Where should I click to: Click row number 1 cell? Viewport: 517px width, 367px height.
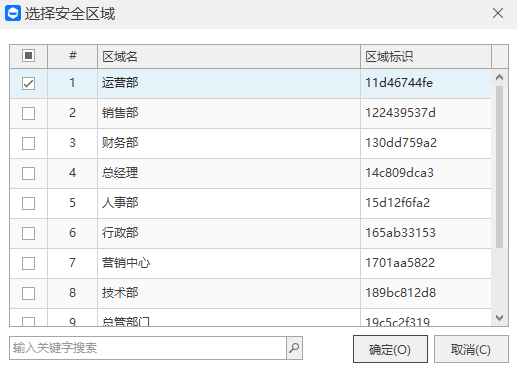tap(73, 83)
